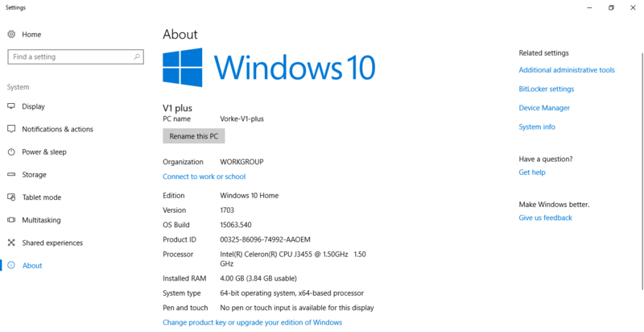Click the Power & sleep icon
The width and height of the screenshot is (644, 332).
point(11,151)
